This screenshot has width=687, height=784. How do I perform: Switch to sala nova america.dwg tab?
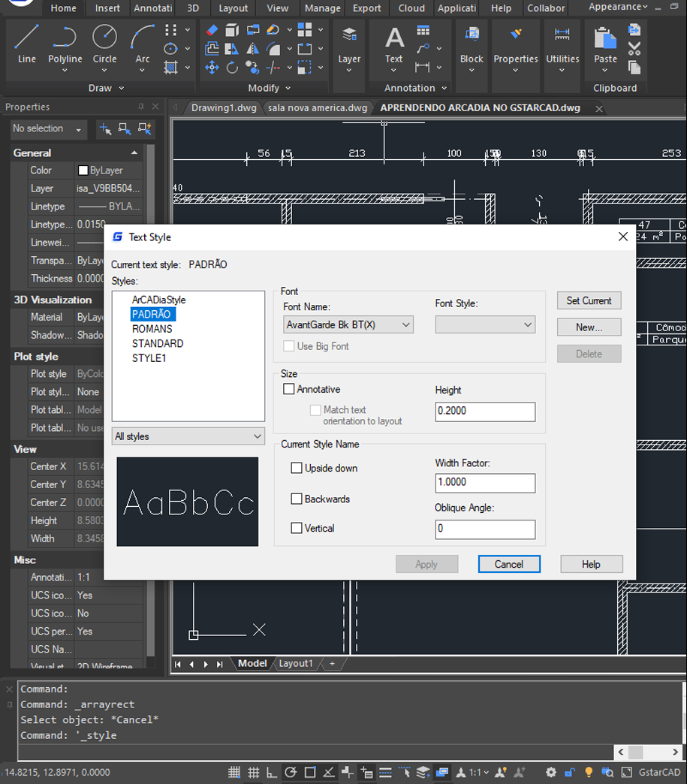[x=318, y=108]
